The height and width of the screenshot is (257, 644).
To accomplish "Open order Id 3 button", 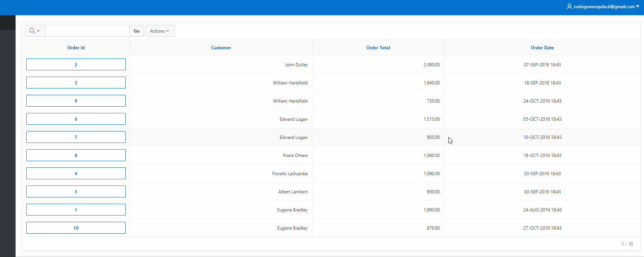I will [x=76, y=83].
